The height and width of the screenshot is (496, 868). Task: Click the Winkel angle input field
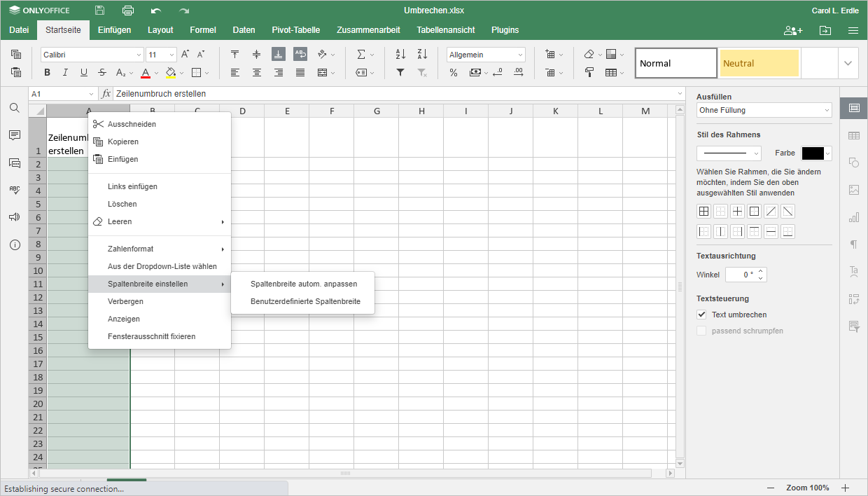(x=742, y=275)
